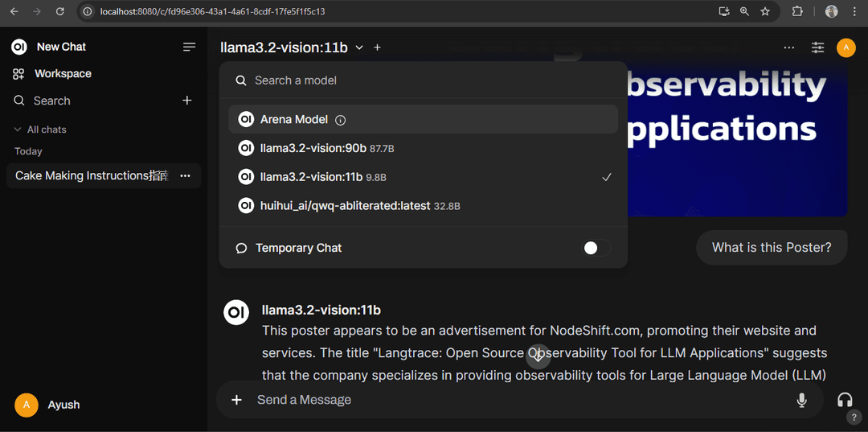Start a New Chat
Image resolution: width=868 pixels, height=432 pixels.
[61, 47]
